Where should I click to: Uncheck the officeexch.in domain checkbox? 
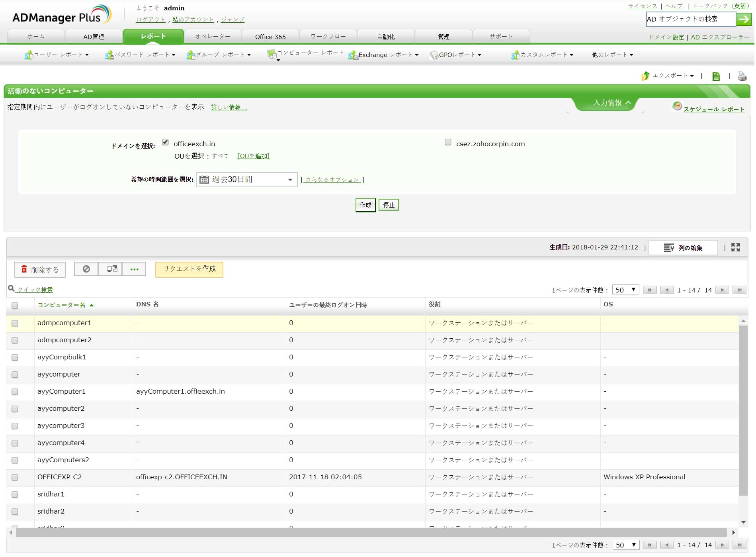[x=166, y=143]
